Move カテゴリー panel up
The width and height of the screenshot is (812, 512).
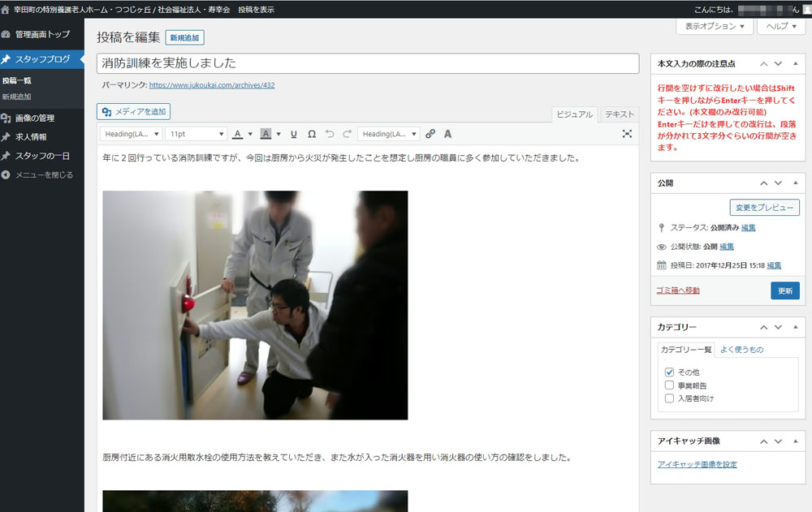(x=764, y=327)
